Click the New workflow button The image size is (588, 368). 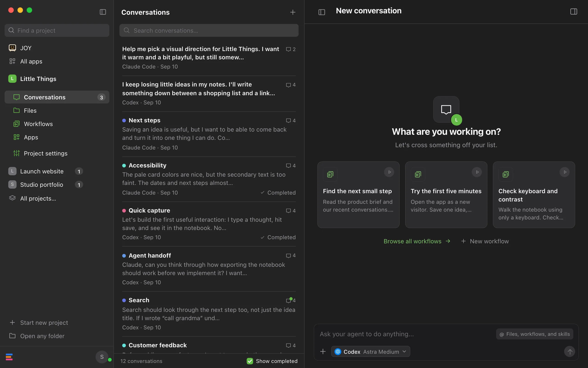pos(485,241)
